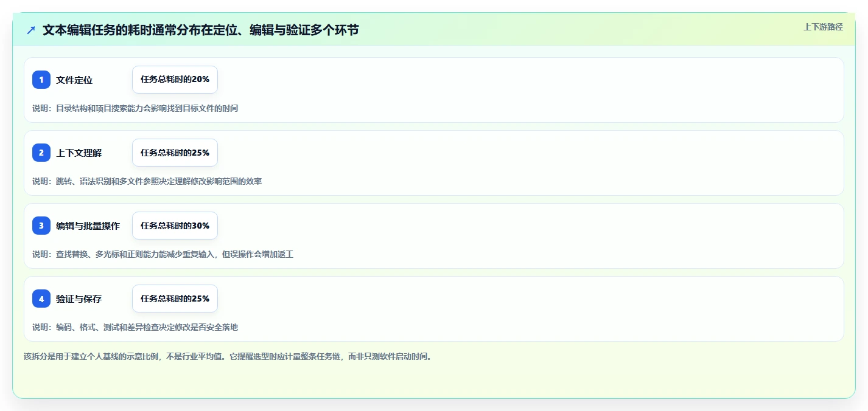Click the description starting 说明：查找替换、多光标
Image resolution: width=868 pixels, height=411 pixels.
[163, 254]
